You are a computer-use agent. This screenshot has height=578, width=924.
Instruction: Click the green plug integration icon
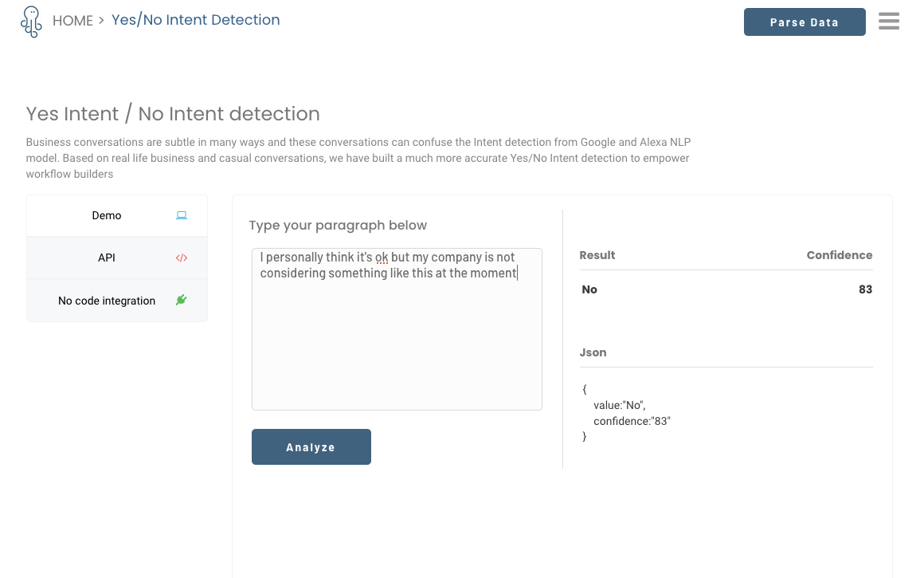tap(182, 300)
